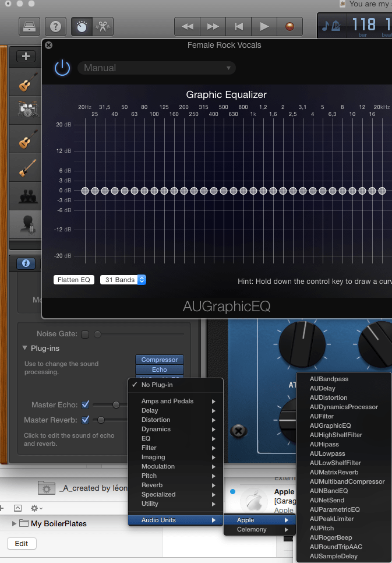392x563 pixels.
Task: Open the scissors Editors button
Action: (103, 27)
